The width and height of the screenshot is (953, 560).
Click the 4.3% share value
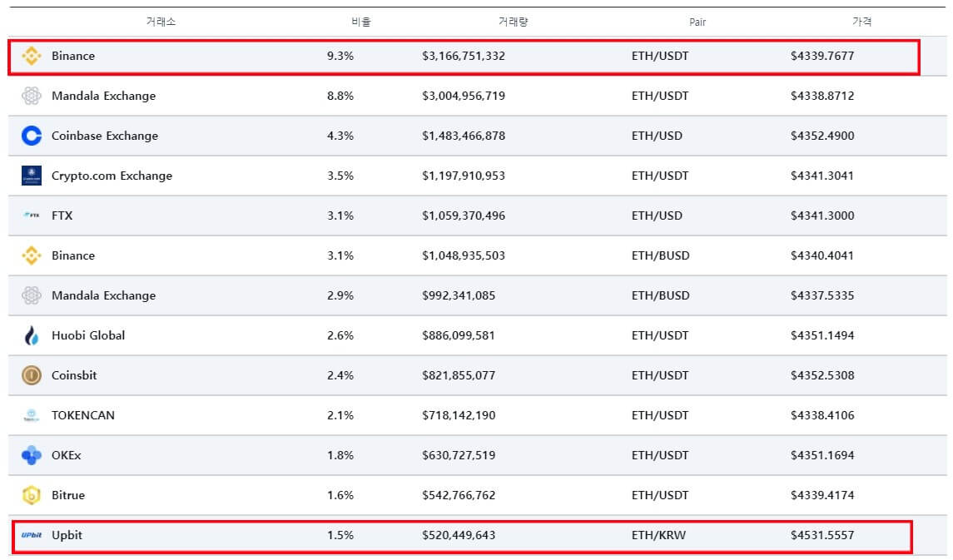point(340,136)
